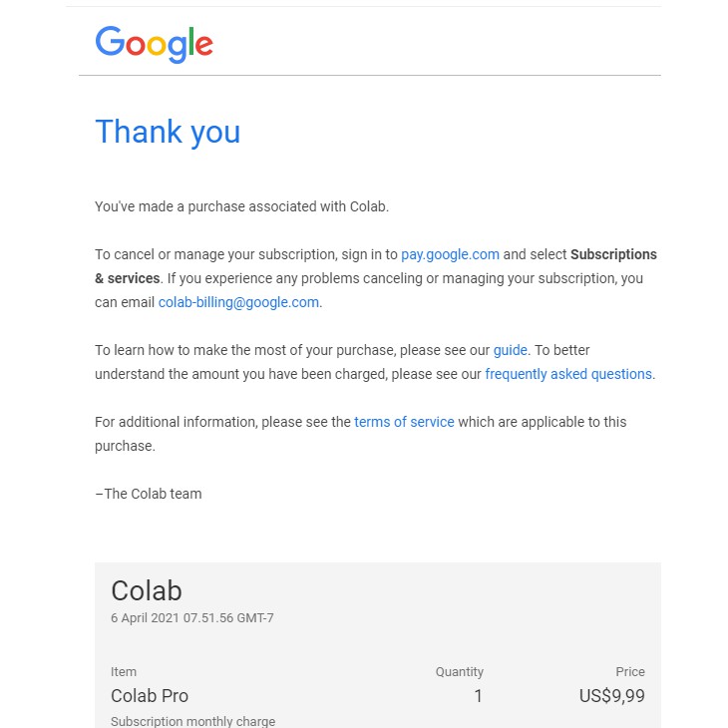Click the Google logo
Viewport: 728px width, 728px height.
155,44
